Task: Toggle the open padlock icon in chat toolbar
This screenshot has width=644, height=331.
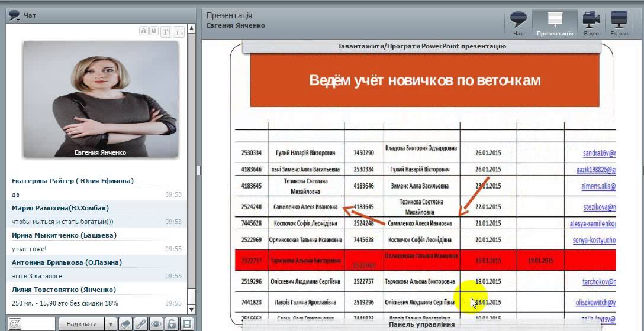Action: (171, 324)
